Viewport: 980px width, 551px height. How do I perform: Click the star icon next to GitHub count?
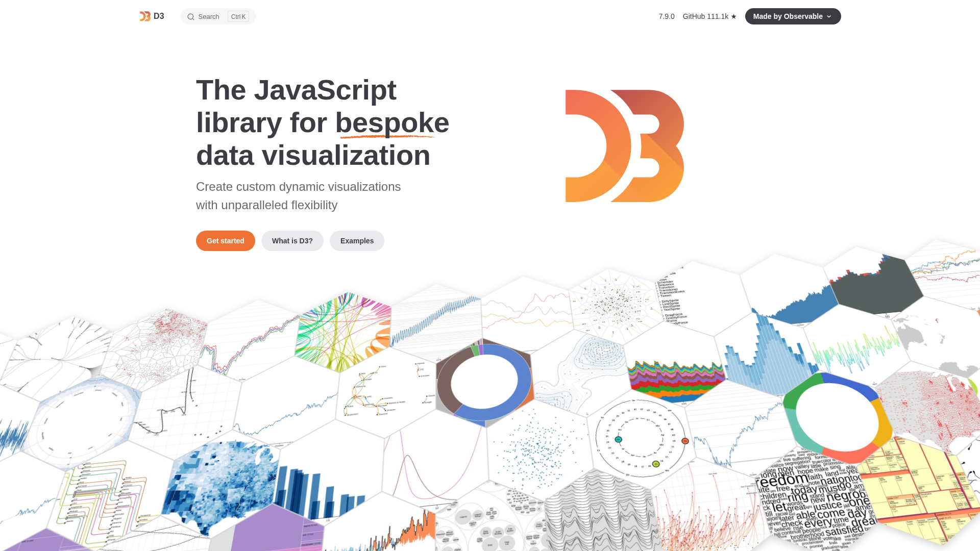(733, 16)
